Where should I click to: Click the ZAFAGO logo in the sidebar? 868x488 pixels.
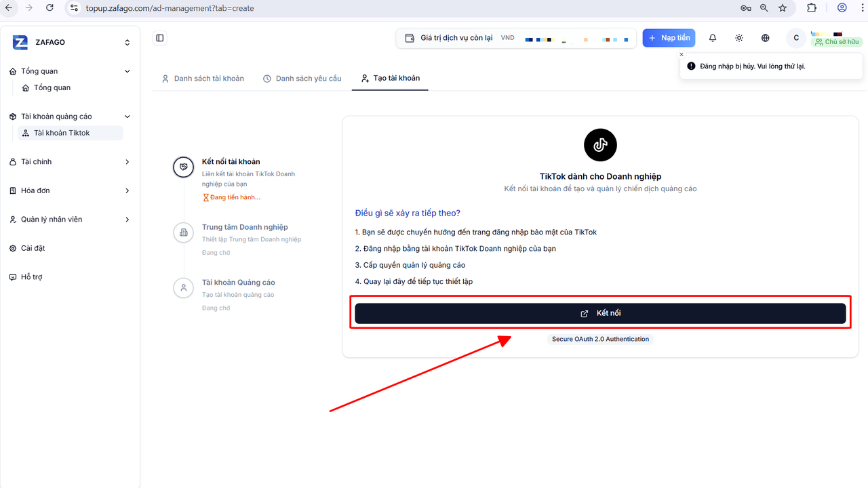(20, 43)
